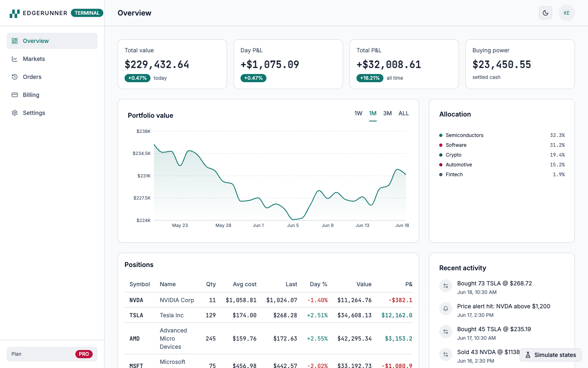The width and height of the screenshot is (588, 368).
Task: Open Simulate states panel
Action: pos(550,355)
